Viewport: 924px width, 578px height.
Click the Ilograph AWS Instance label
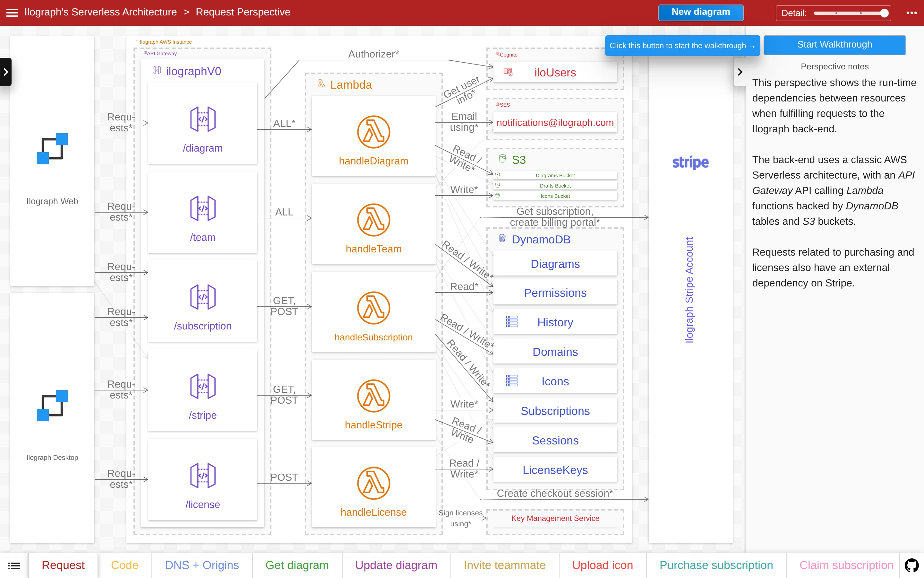click(x=166, y=42)
